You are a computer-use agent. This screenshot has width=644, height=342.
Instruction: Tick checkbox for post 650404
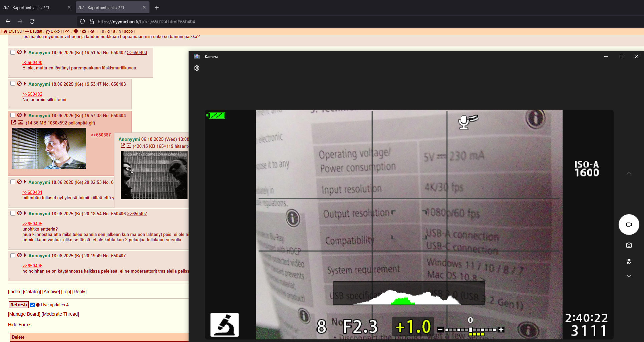[13, 115]
